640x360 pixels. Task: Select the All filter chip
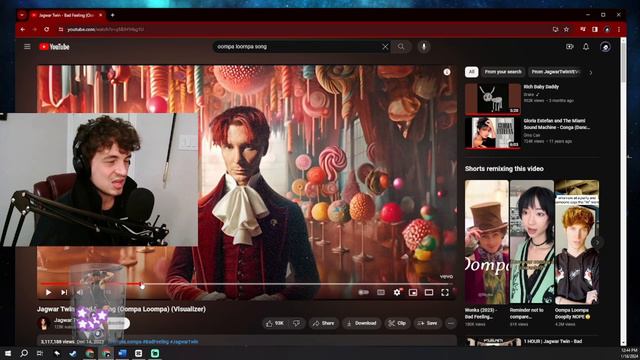pyautogui.click(x=471, y=72)
